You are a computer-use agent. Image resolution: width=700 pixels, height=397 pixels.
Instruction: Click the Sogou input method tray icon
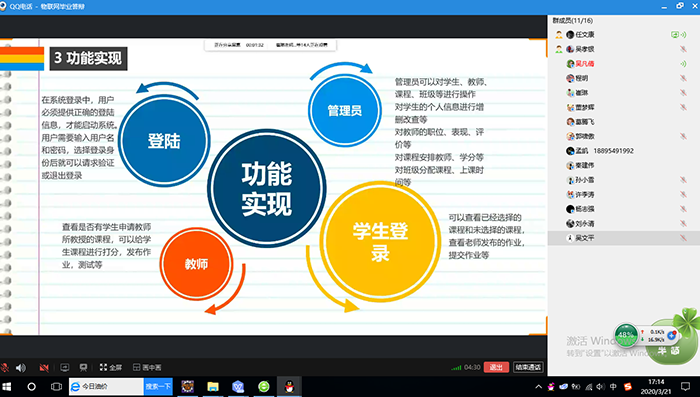[x=628, y=387]
